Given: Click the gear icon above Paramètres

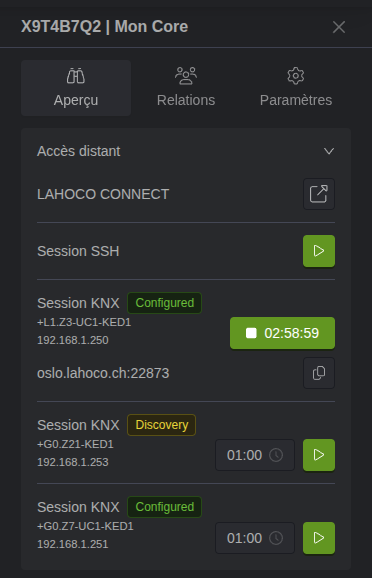Looking at the screenshot, I should pos(296,76).
